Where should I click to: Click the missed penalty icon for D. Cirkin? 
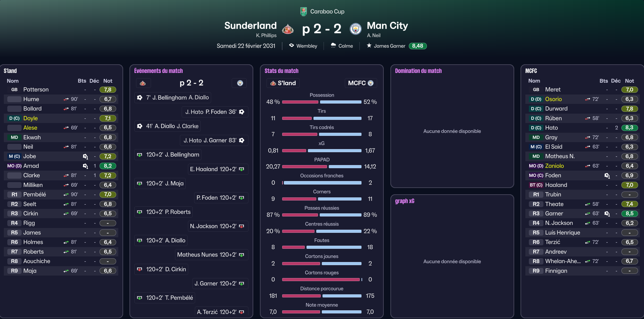click(x=140, y=269)
